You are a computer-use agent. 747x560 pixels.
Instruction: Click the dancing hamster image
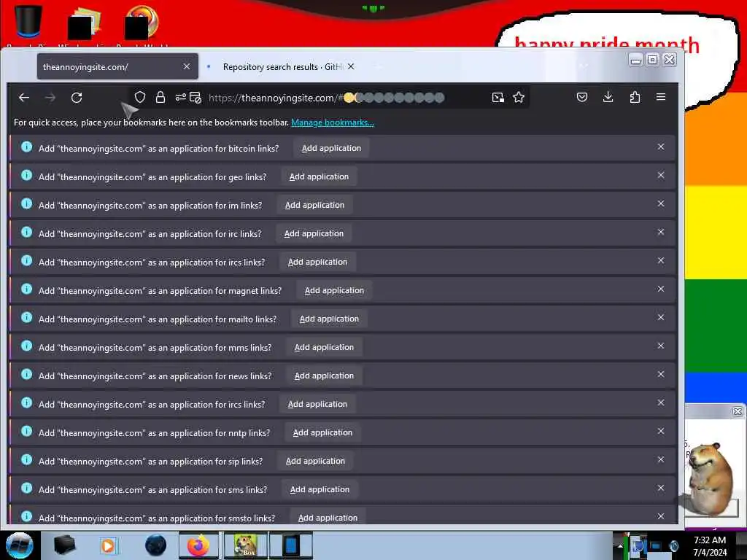(710, 478)
